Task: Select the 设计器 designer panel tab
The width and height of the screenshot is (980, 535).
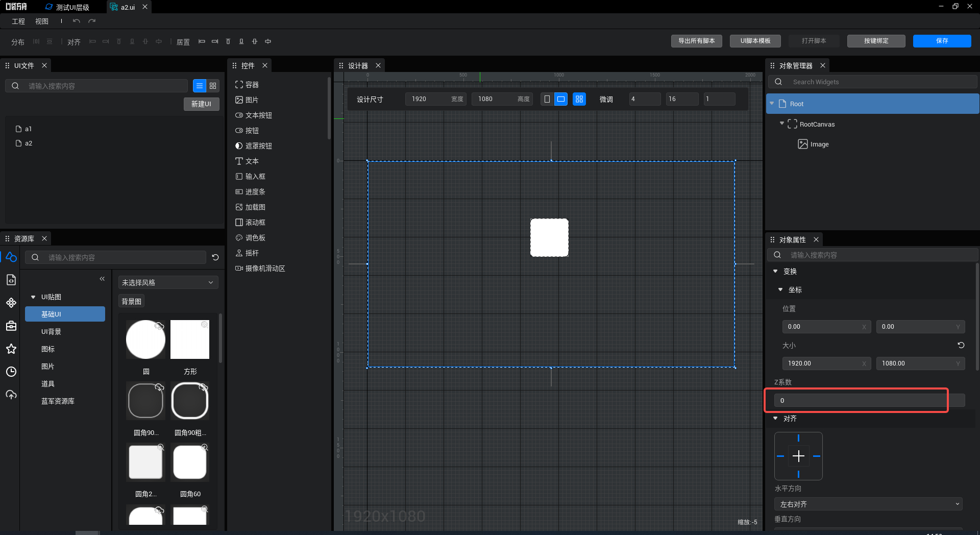Action: point(358,66)
